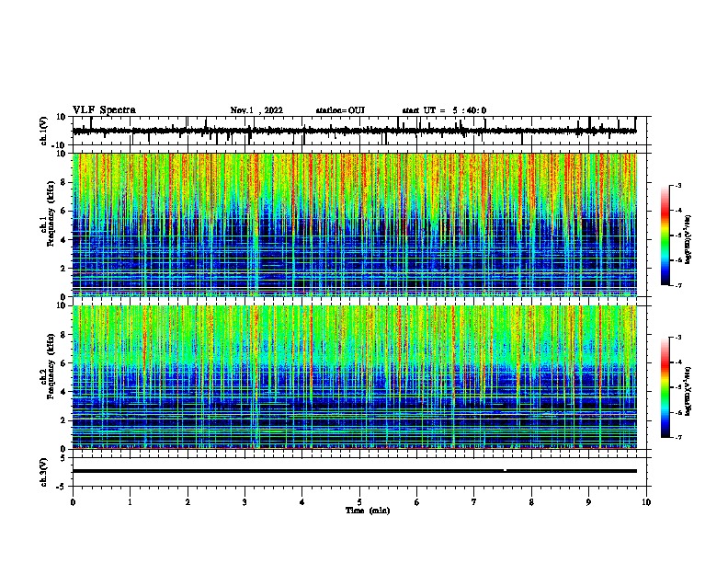Viewport: 728px width, 563px height.
Task: Click time axis tick label '3'
Action: point(245,502)
